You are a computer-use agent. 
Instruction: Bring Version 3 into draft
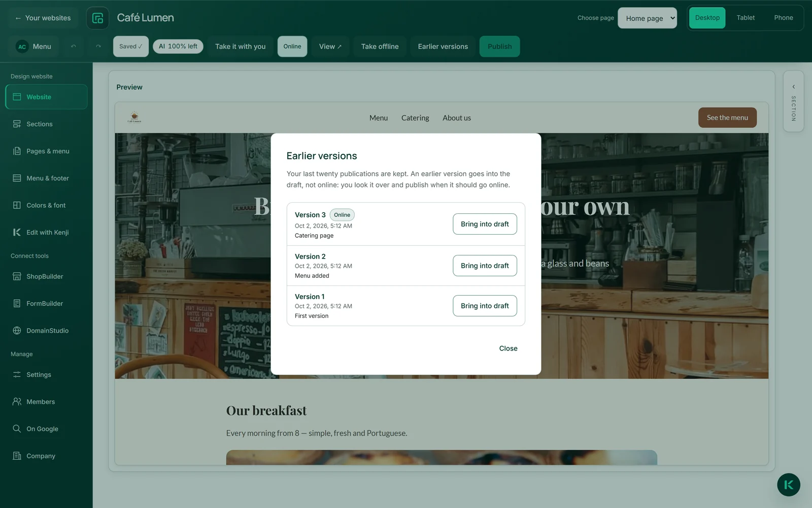(x=485, y=224)
